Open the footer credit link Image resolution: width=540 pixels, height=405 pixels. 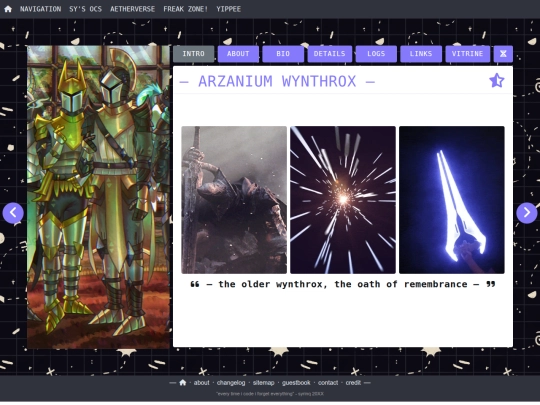[x=353, y=383]
